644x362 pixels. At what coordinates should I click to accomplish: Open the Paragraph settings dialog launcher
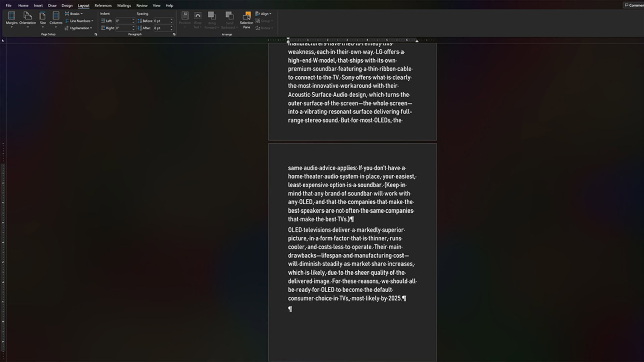click(174, 34)
